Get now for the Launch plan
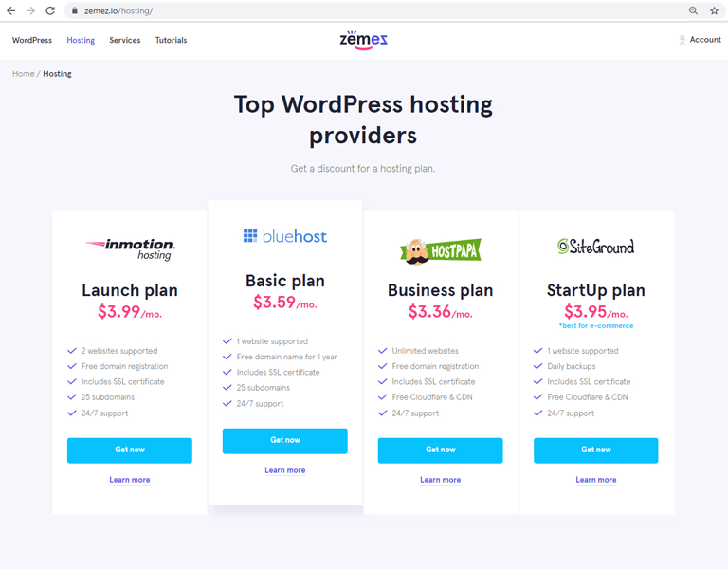 (130, 450)
